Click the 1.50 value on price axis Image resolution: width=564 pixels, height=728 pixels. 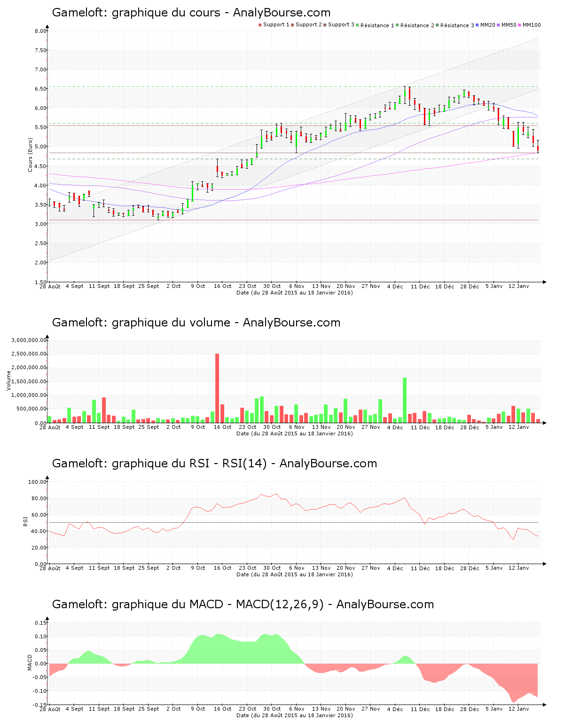click(41, 282)
